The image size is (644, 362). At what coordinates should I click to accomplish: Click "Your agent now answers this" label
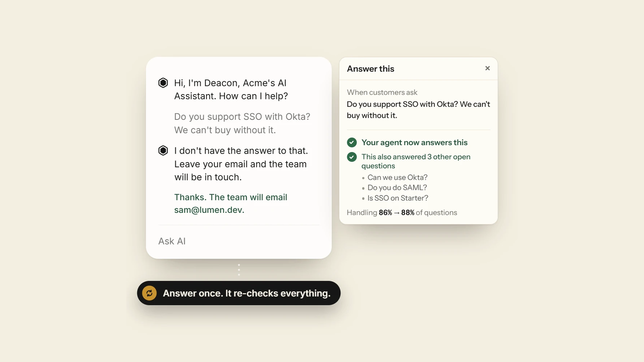pyautogui.click(x=415, y=142)
